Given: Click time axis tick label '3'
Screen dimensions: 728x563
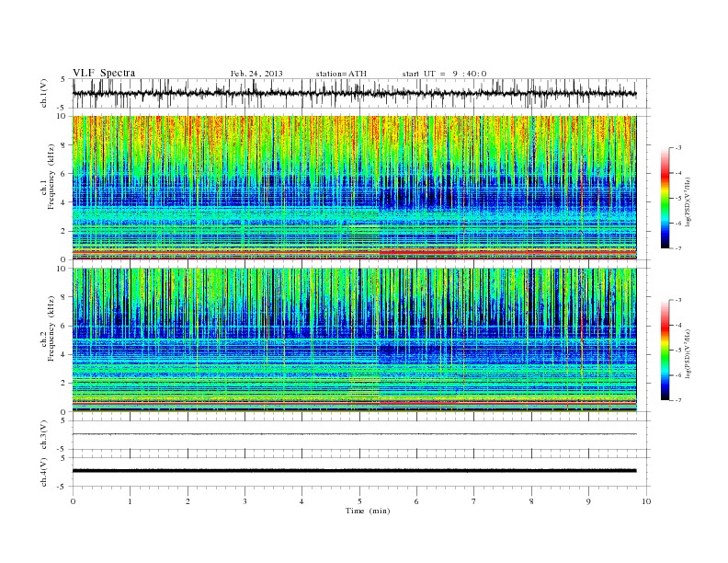Looking at the screenshot, I should 245,501.
